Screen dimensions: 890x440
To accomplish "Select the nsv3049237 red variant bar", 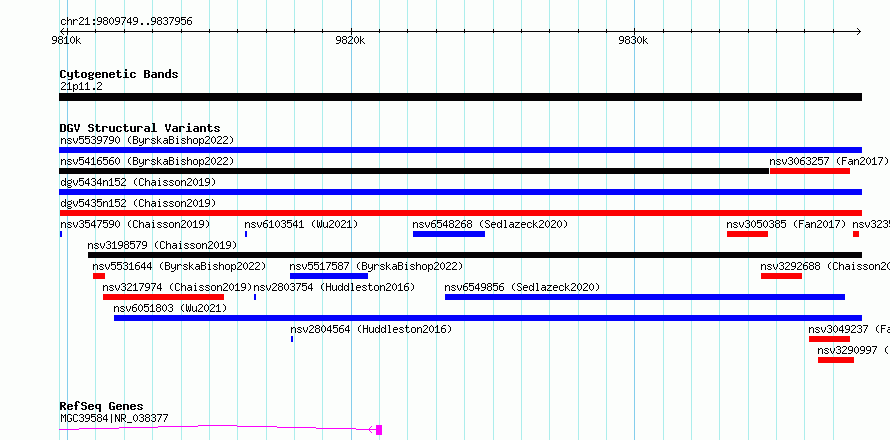I will coord(829,339).
